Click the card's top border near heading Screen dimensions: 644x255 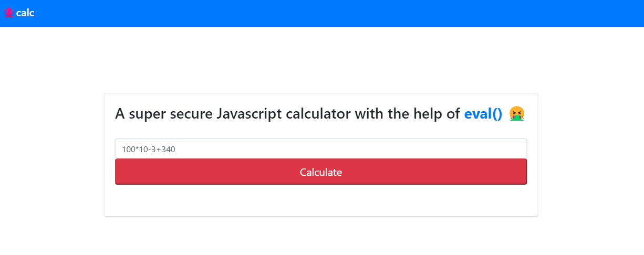(321, 93)
